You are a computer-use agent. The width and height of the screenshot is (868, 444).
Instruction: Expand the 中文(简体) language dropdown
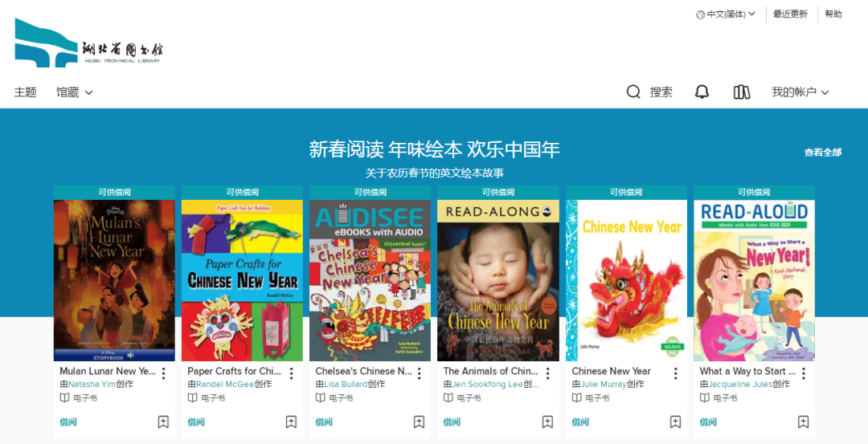(726, 14)
